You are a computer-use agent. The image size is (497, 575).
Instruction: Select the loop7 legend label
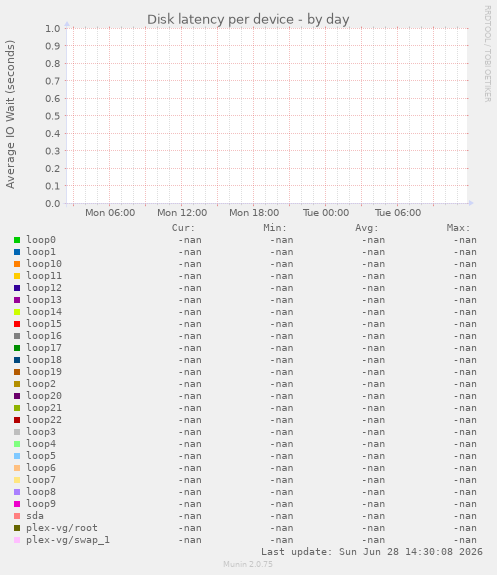coord(41,480)
